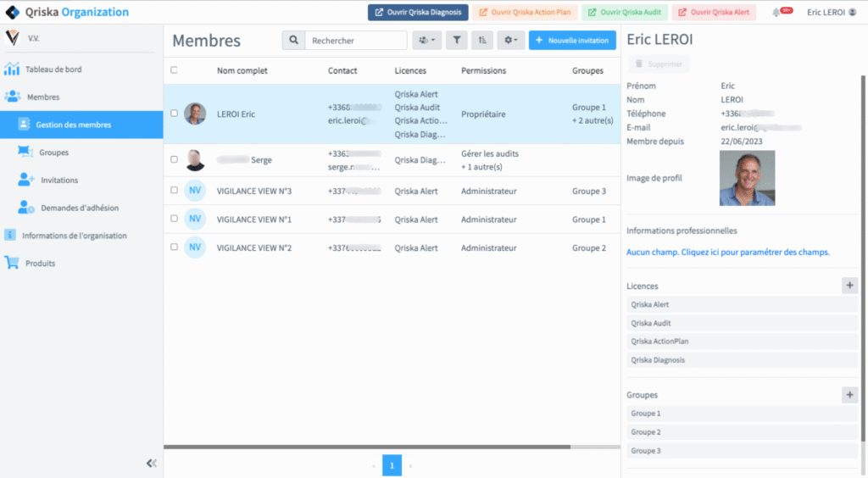Image resolution: width=868 pixels, height=478 pixels.
Task: Go to Groupes in sidebar
Action: [53, 153]
